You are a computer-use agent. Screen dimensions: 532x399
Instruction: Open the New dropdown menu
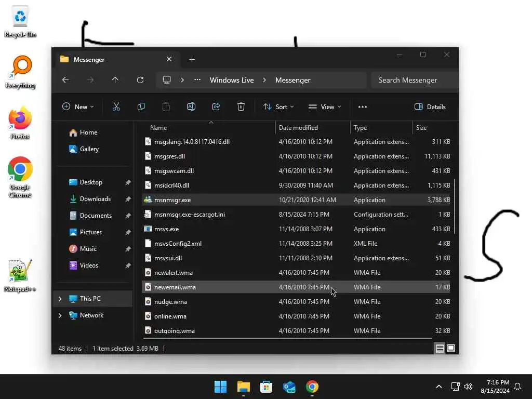click(78, 107)
